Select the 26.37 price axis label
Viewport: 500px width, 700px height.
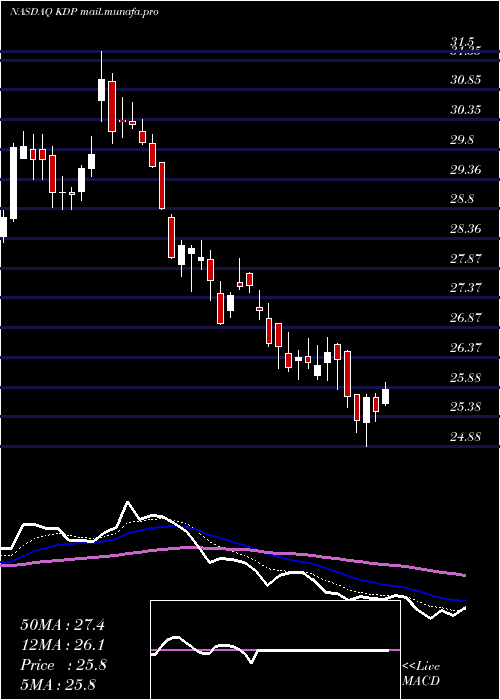pos(466,347)
